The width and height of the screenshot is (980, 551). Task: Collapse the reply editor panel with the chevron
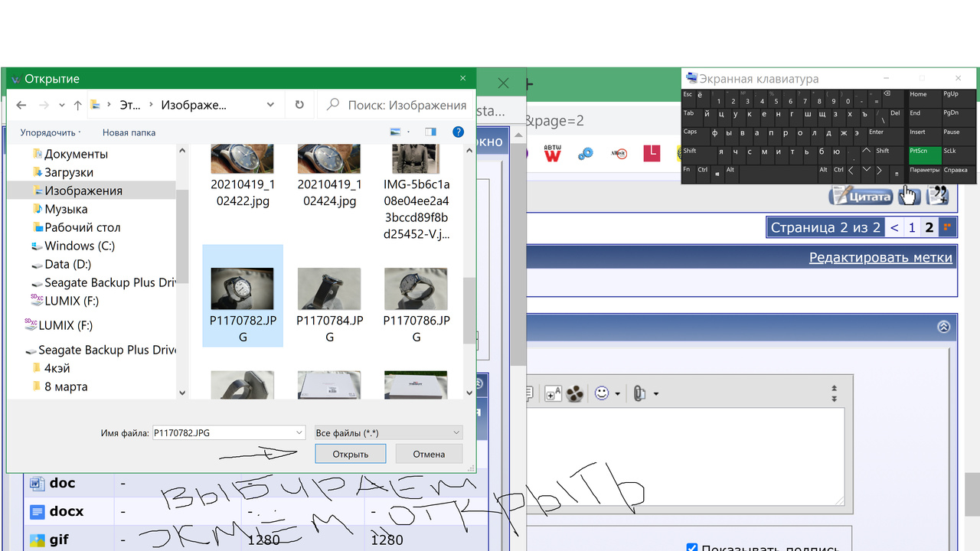point(943,327)
